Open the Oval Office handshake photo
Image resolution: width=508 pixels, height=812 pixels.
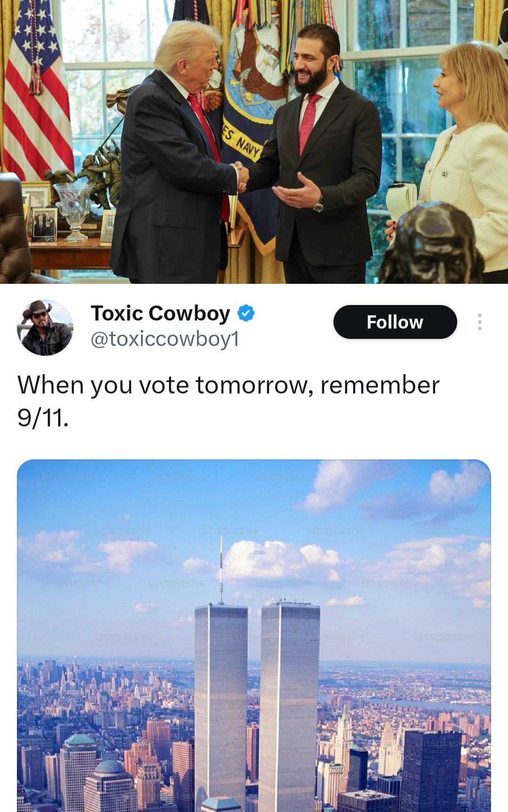click(x=254, y=141)
